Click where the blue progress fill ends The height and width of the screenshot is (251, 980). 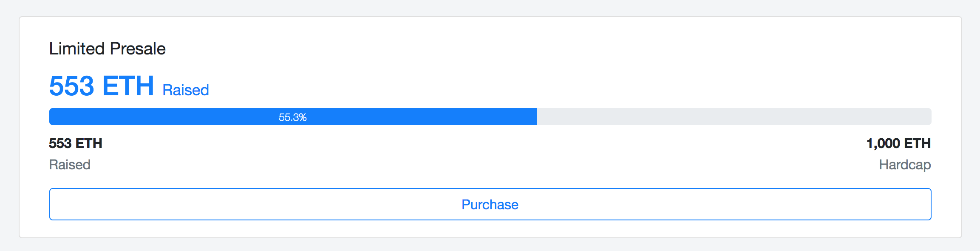pos(536,117)
